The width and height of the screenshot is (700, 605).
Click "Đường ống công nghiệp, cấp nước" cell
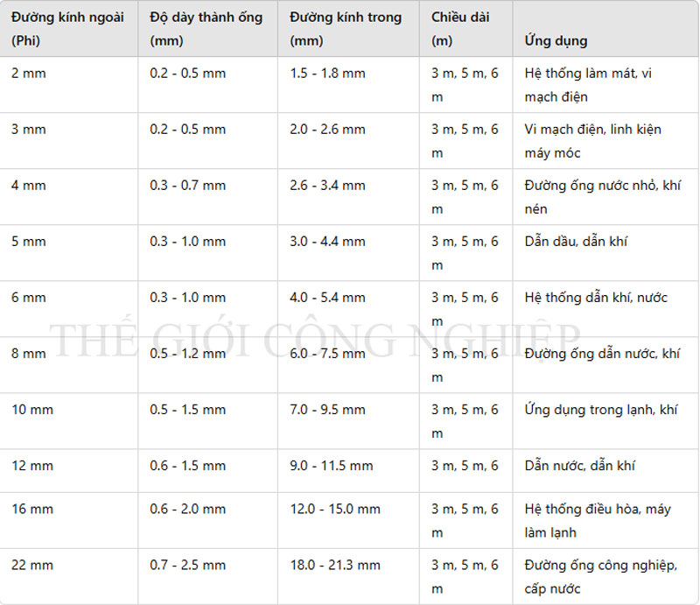pos(600,576)
